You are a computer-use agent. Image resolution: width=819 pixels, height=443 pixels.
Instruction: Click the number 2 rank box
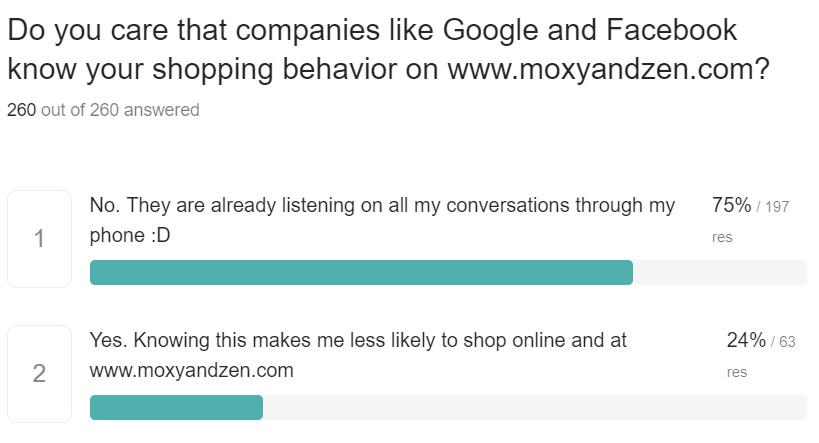click(39, 374)
